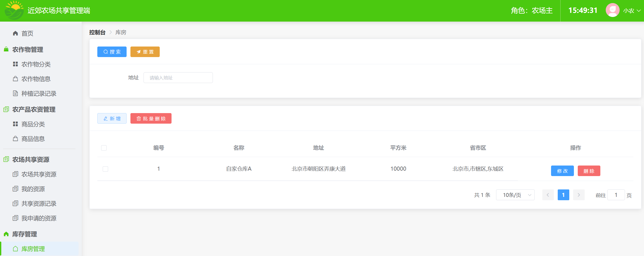
Task: Collapse the 农场共享资源 group header
Action: pyautogui.click(x=31, y=159)
